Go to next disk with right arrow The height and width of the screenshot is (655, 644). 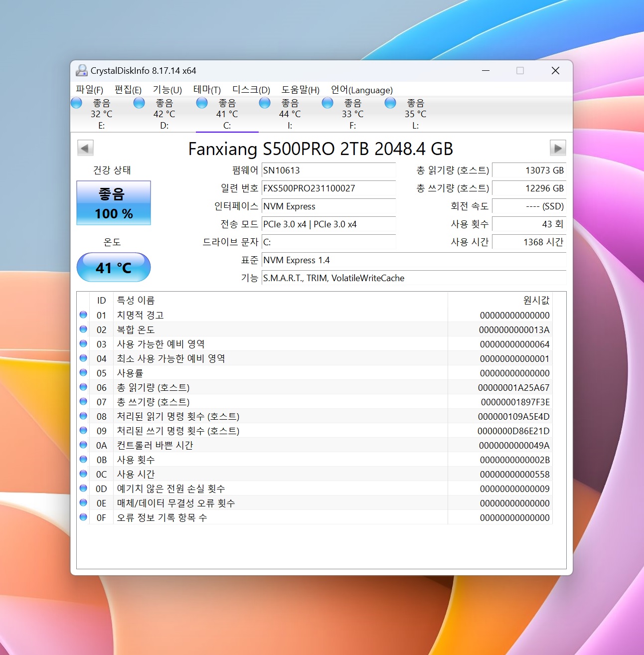[558, 148]
